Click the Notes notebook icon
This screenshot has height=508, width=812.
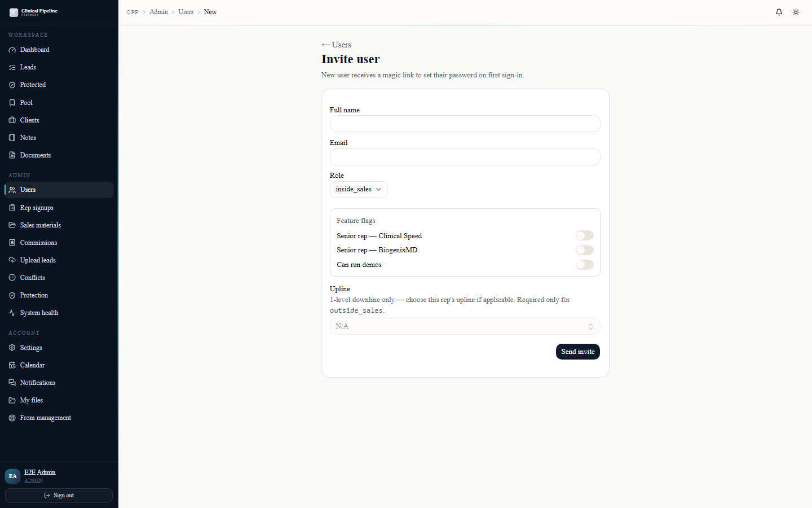(12, 138)
